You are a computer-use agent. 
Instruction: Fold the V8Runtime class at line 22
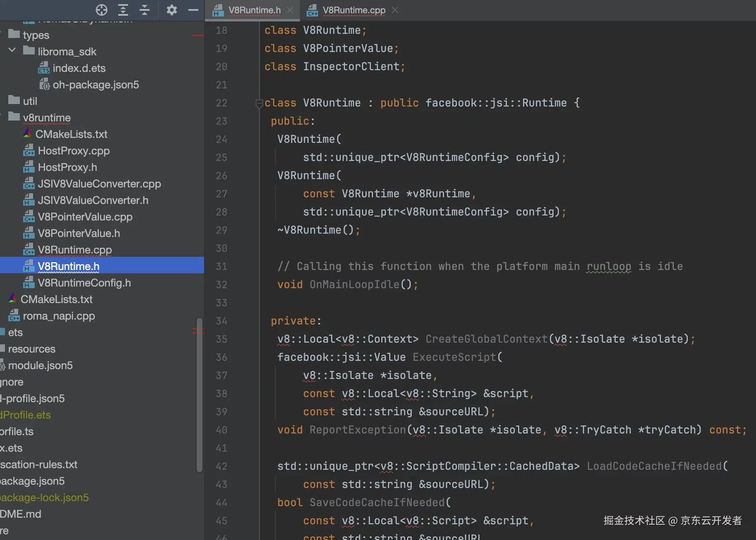click(259, 103)
